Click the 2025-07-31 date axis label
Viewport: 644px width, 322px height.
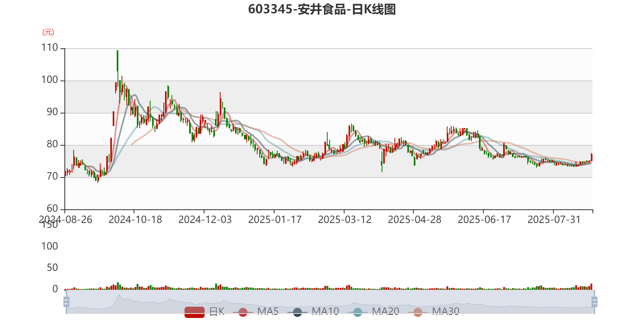pyautogui.click(x=554, y=220)
